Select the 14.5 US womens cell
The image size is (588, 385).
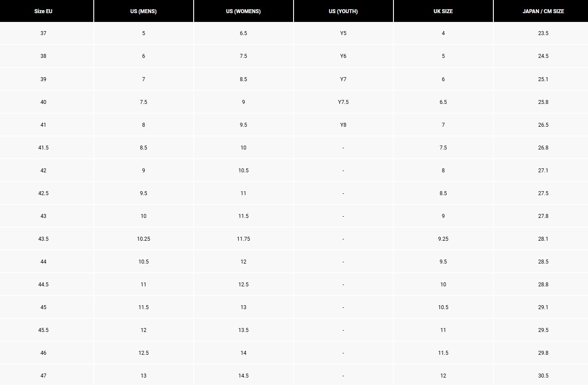[x=243, y=376]
